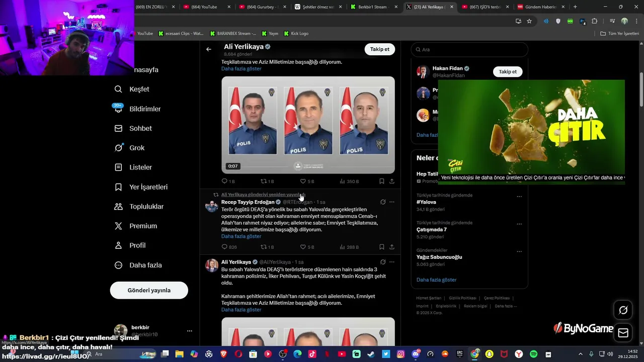This screenshot has height=362, width=644.
Task: Open Grok from the sidebar
Action: 129,148
